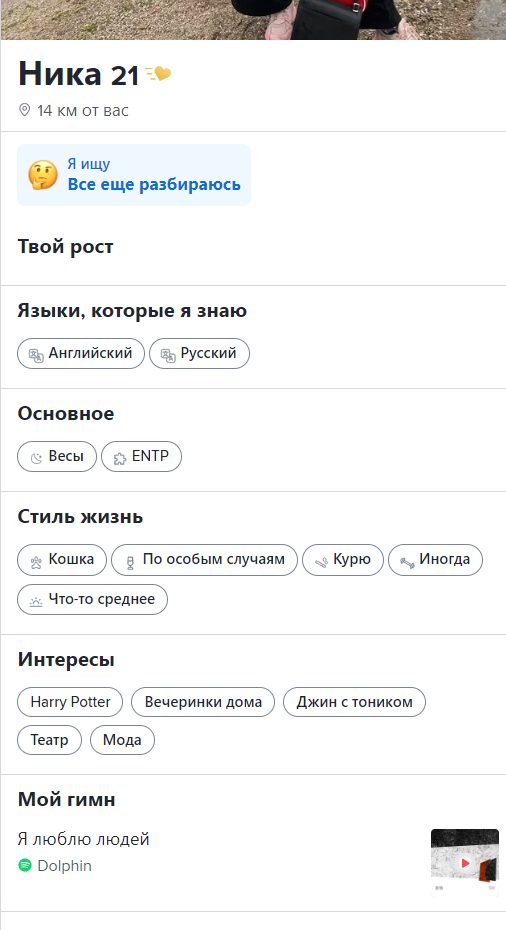Click the profile photo at the top
Screen dimensions: 506x930
pyautogui.click(x=253, y=20)
